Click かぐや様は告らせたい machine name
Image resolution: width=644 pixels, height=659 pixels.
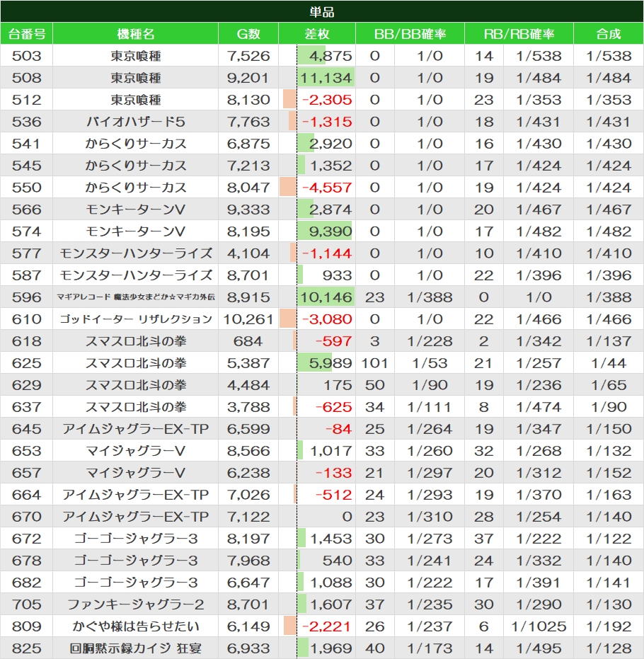pos(136,626)
